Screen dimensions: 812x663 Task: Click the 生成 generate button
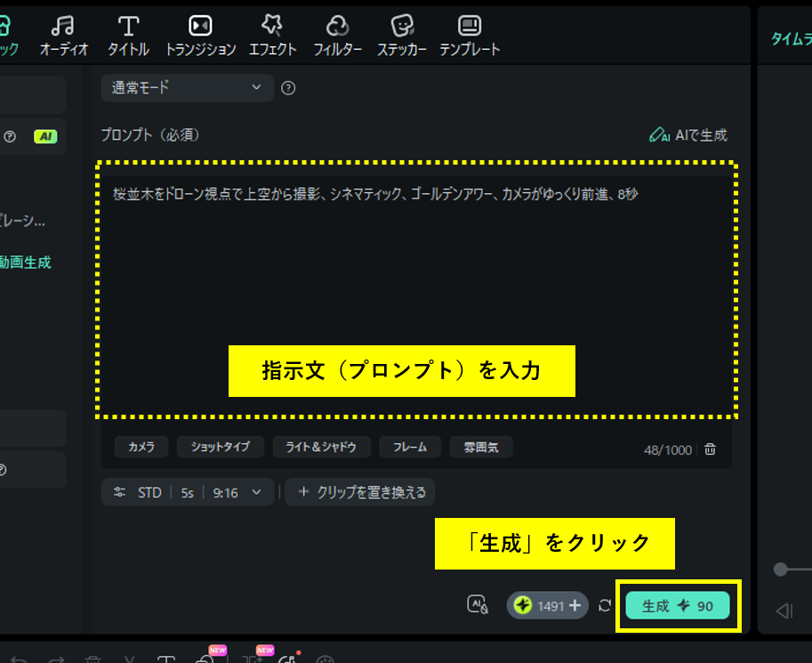678,604
